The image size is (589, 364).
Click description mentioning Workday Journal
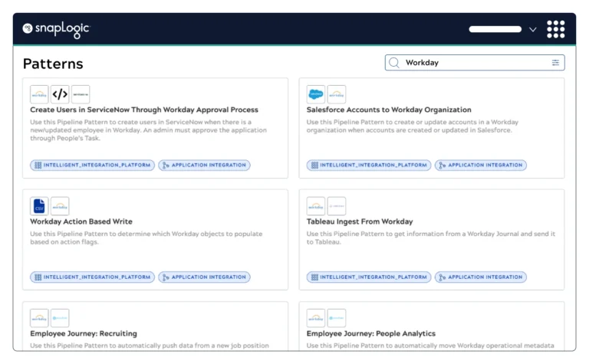point(431,238)
